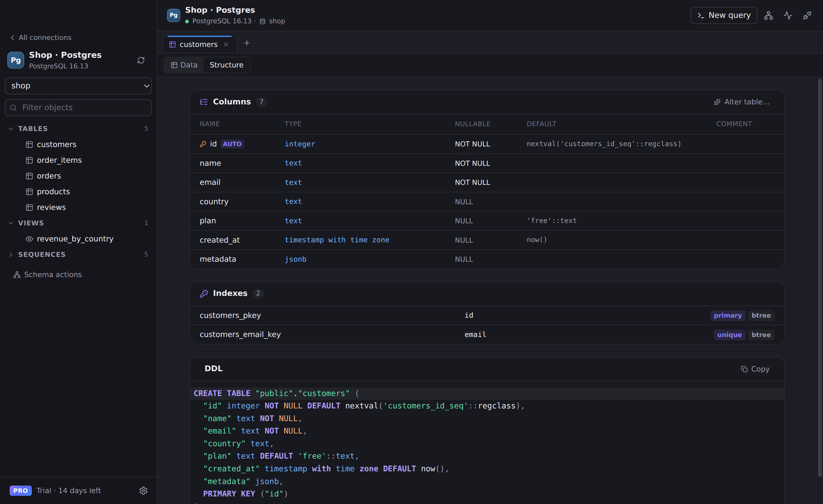Click the eye icon beside revenue_by_country

pos(29,239)
